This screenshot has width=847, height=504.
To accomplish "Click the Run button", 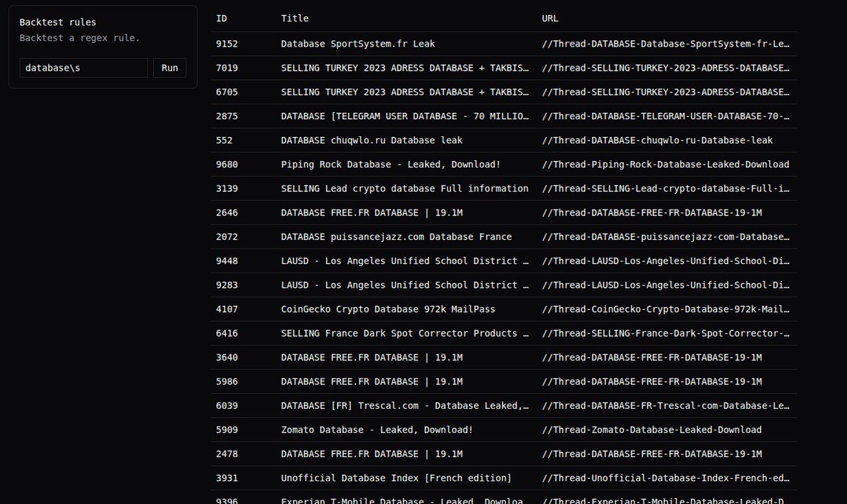I will (x=169, y=68).
